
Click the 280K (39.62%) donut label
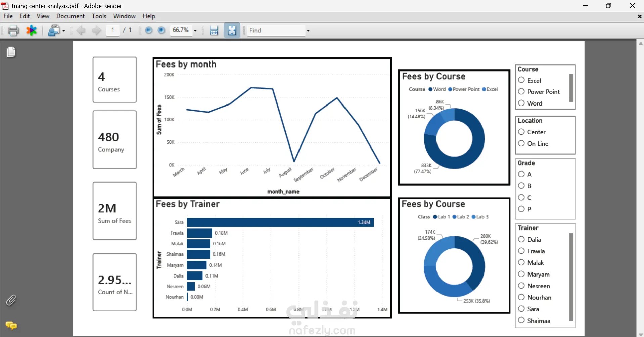[489, 239]
